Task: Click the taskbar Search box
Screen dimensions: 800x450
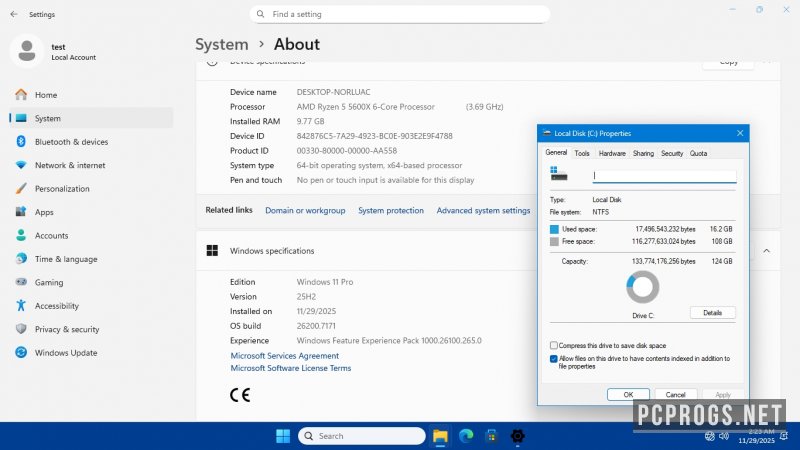Action: [x=362, y=436]
